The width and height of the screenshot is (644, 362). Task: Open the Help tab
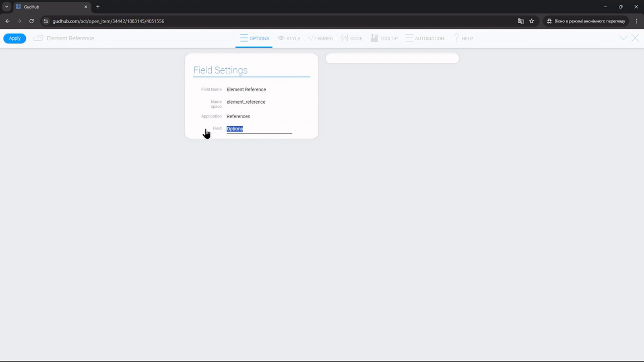463,38
